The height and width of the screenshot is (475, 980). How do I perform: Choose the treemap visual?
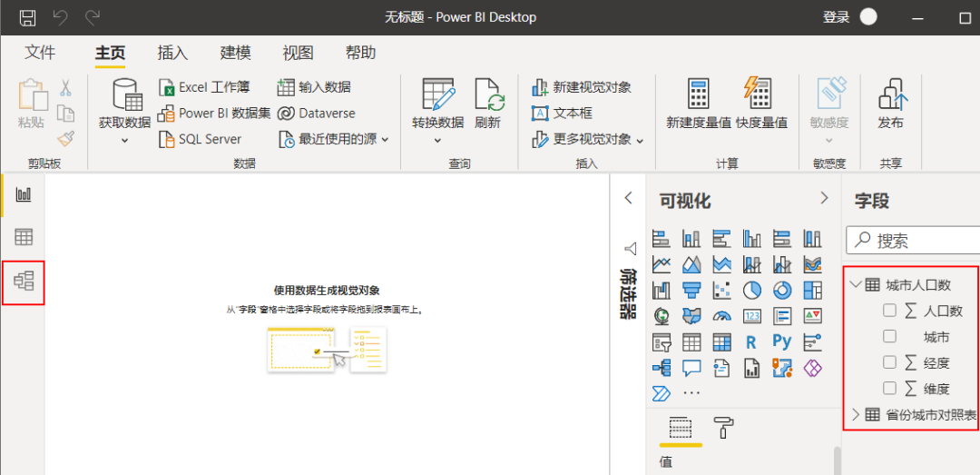pos(812,290)
